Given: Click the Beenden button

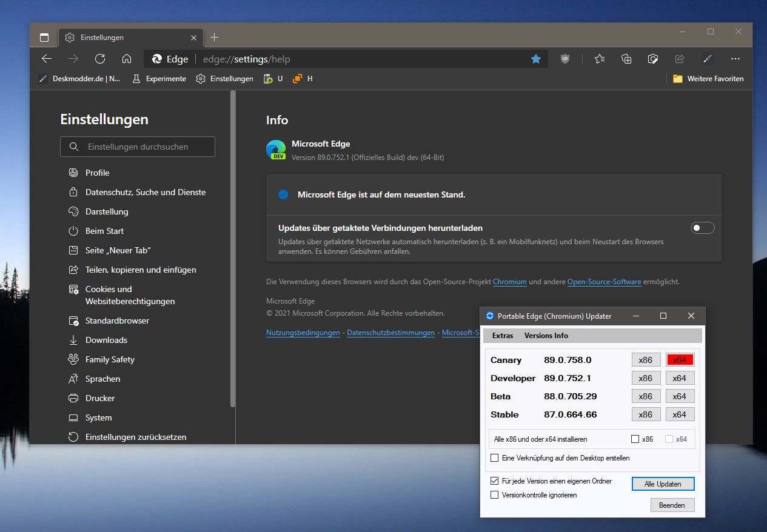Looking at the screenshot, I should pos(672,505).
